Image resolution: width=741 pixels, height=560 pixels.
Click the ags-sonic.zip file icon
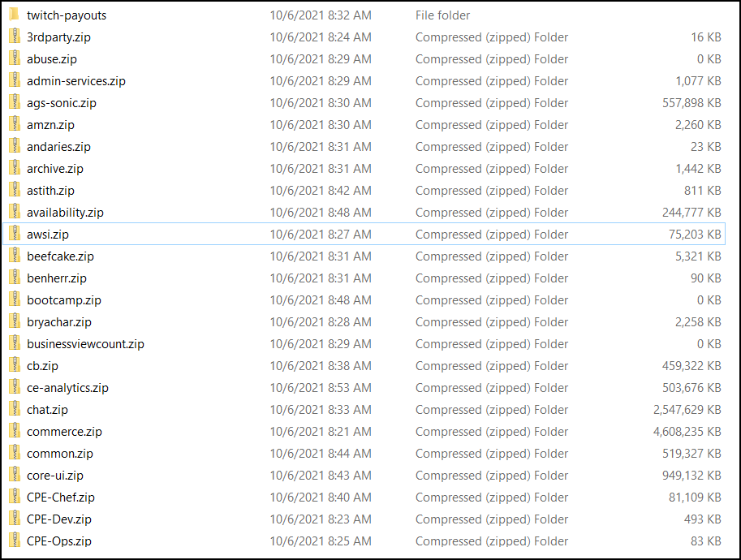[x=15, y=102]
